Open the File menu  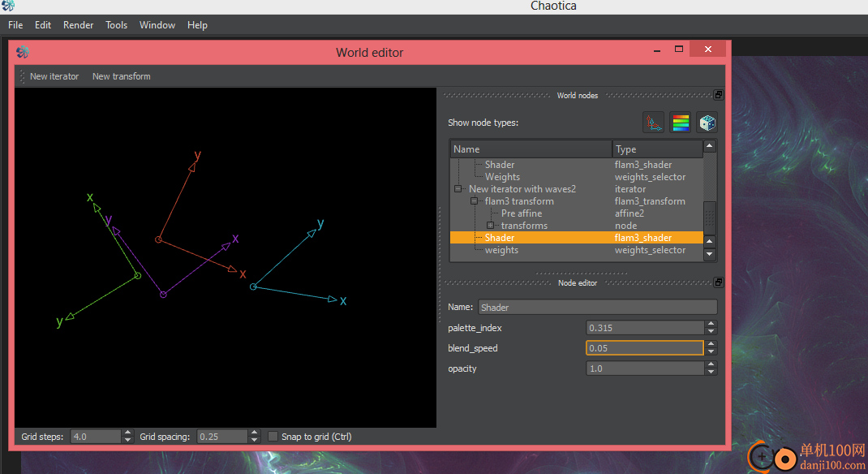point(15,25)
